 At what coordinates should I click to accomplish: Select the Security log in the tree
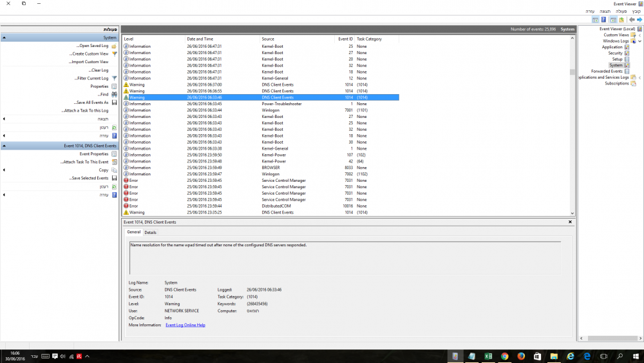pos(615,53)
